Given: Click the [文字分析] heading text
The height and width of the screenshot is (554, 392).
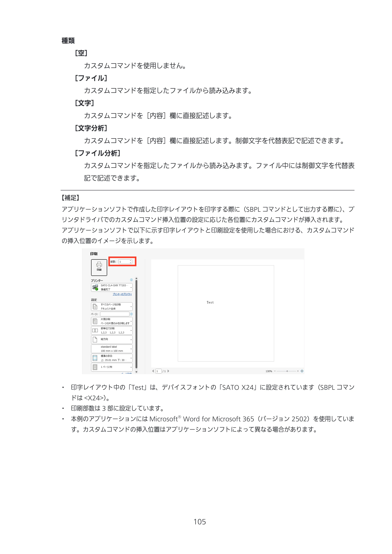Looking at the screenshot, I should point(91,128).
